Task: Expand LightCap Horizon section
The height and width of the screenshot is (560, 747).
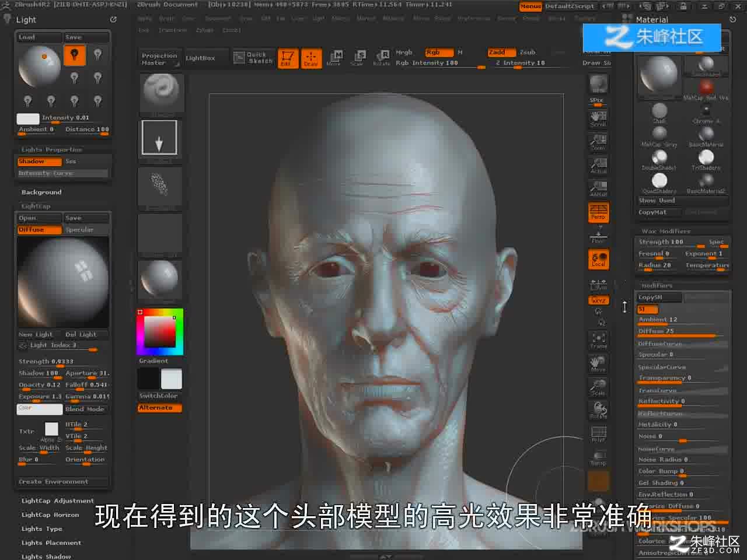Action: [50, 514]
